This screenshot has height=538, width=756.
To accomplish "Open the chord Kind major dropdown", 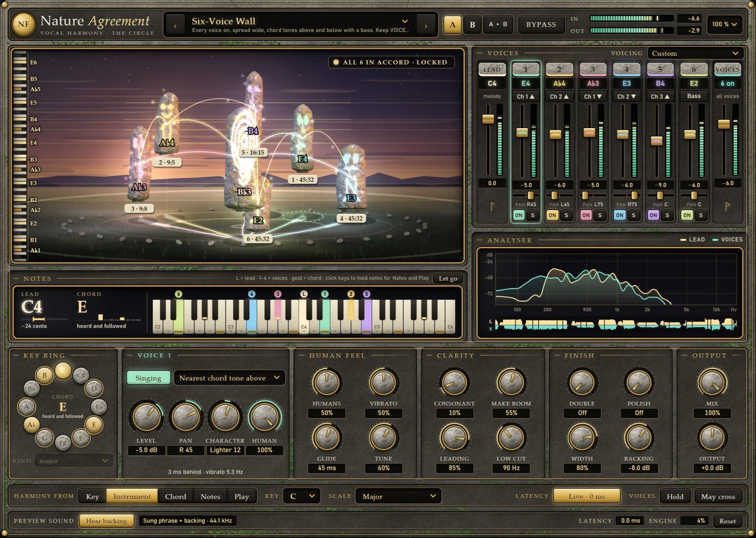I will (x=73, y=461).
